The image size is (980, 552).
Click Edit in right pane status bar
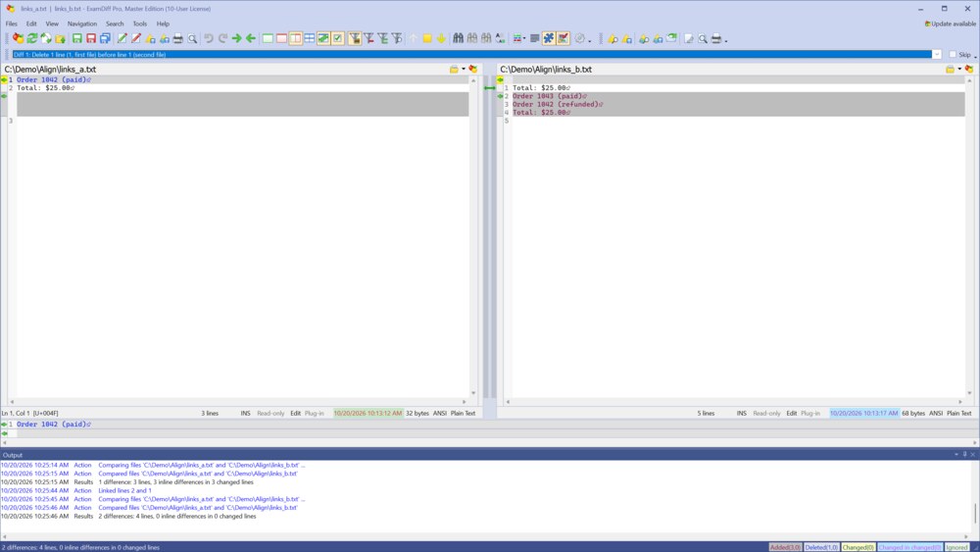coord(791,413)
